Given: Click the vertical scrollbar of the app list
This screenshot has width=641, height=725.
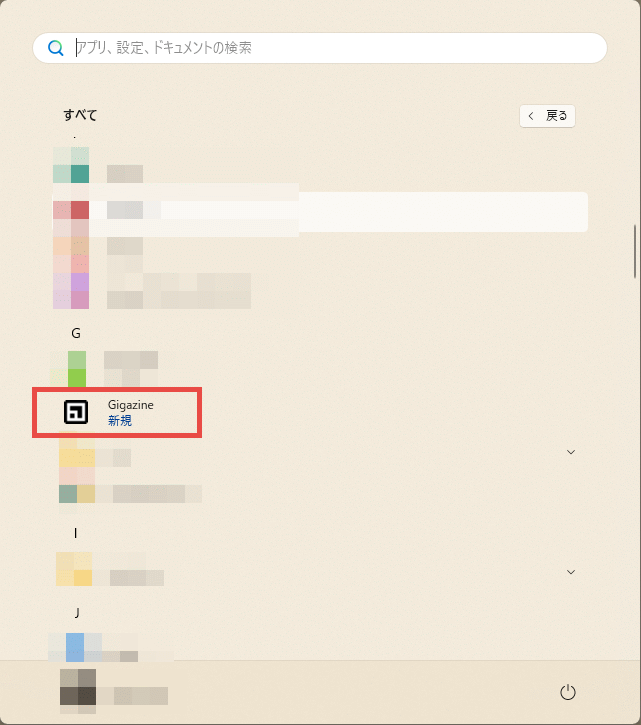Looking at the screenshot, I should pyautogui.click(x=635, y=252).
